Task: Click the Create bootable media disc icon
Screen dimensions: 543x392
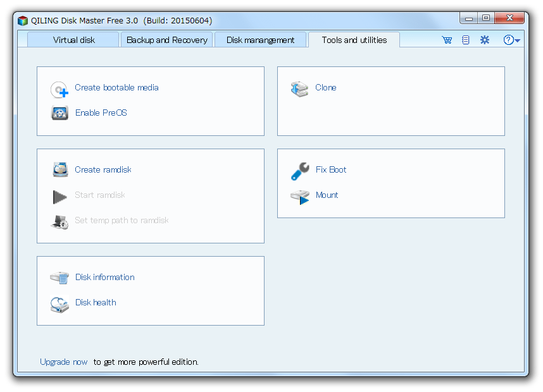Action: tap(59, 90)
